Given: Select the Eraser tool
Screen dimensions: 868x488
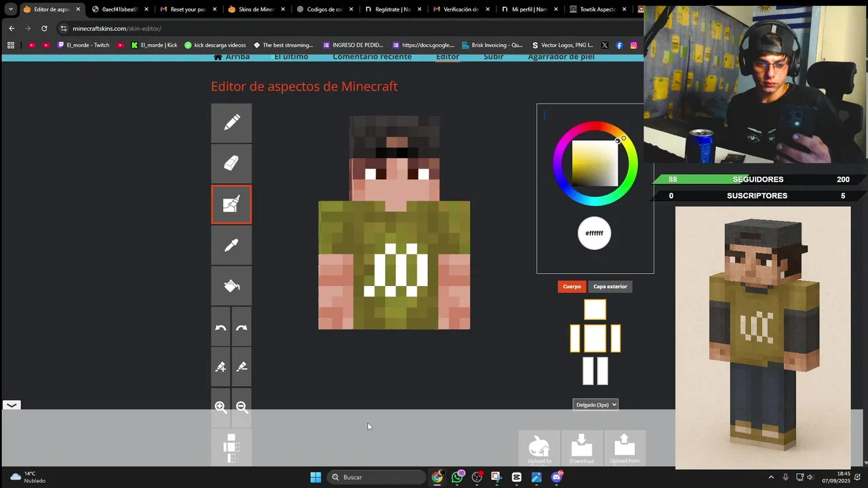Looking at the screenshot, I should click(x=231, y=163).
